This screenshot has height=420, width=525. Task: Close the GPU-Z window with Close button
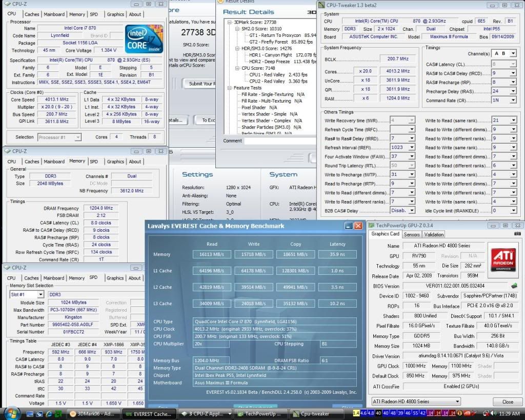pos(508,402)
